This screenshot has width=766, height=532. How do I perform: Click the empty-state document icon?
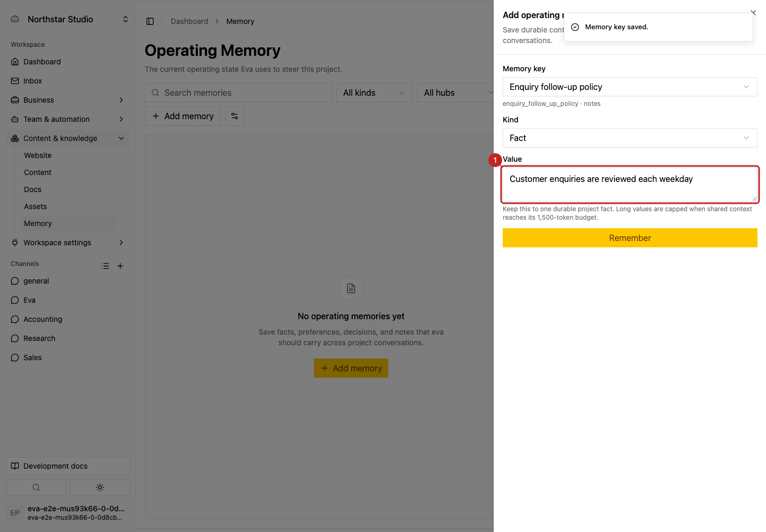point(351,288)
